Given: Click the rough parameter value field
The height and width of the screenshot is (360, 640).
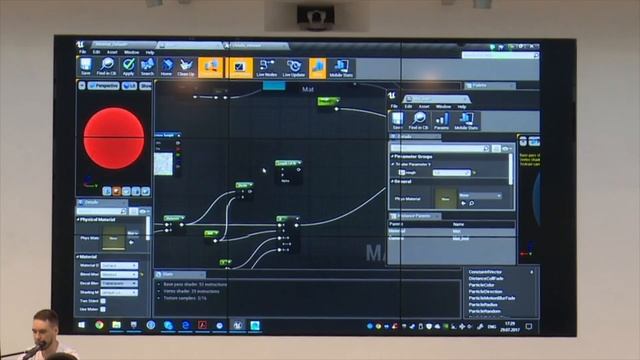Looking at the screenshot, I should pyautogui.click(x=452, y=173).
